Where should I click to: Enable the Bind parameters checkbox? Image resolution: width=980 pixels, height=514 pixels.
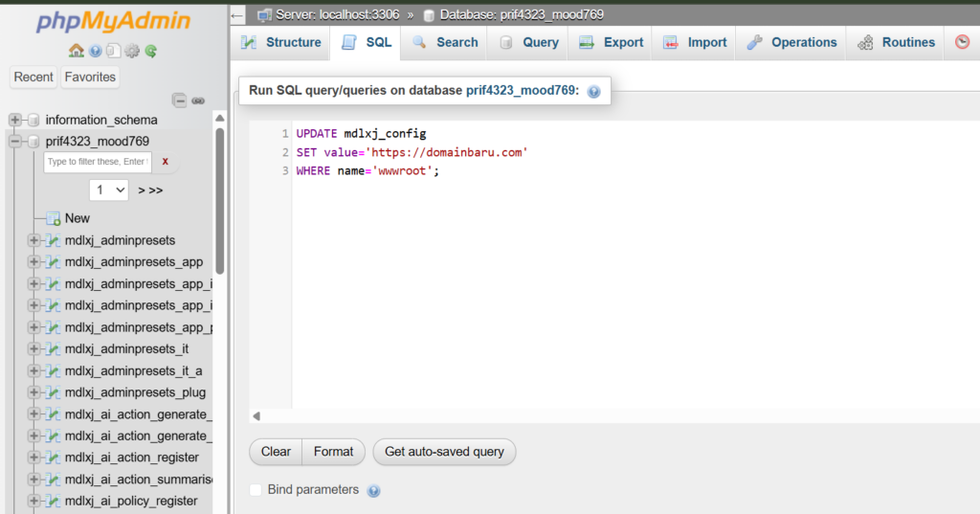pos(256,490)
